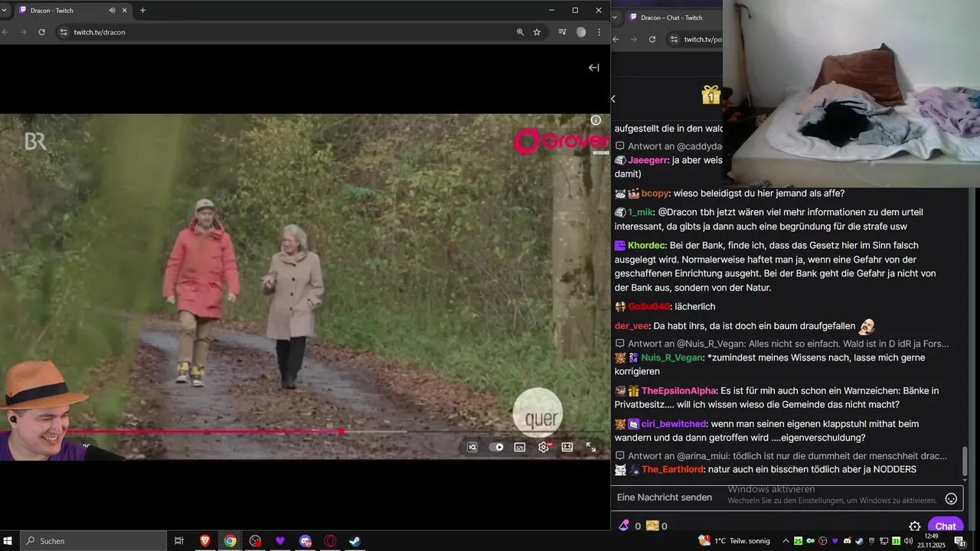This screenshot has width=980, height=551.
Task: Open the video info icon
Action: pyautogui.click(x=596, y=120)
